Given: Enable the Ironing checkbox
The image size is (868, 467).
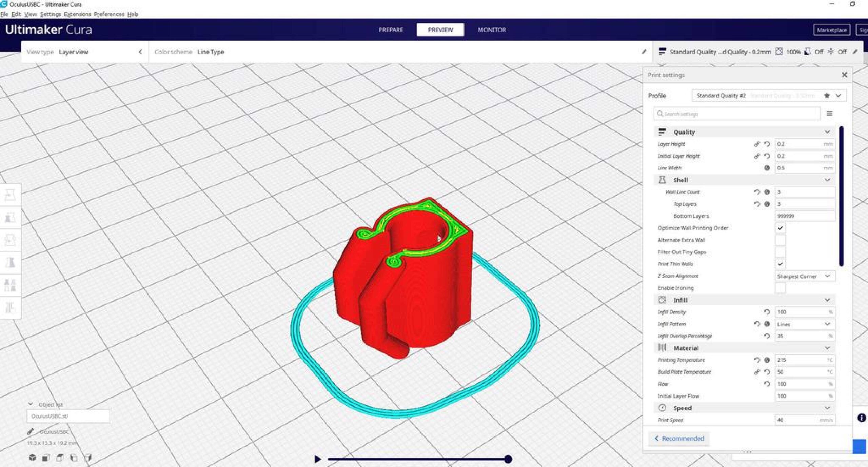Looking at the screenshot, I should 780,288.
